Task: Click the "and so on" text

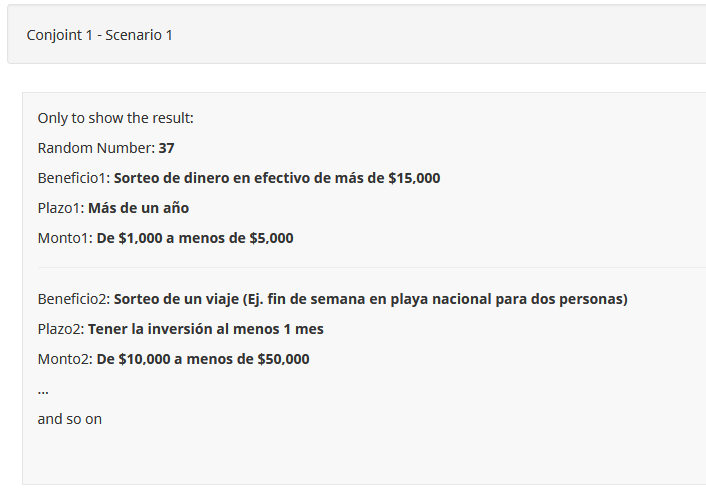Action: pos(70,419)
